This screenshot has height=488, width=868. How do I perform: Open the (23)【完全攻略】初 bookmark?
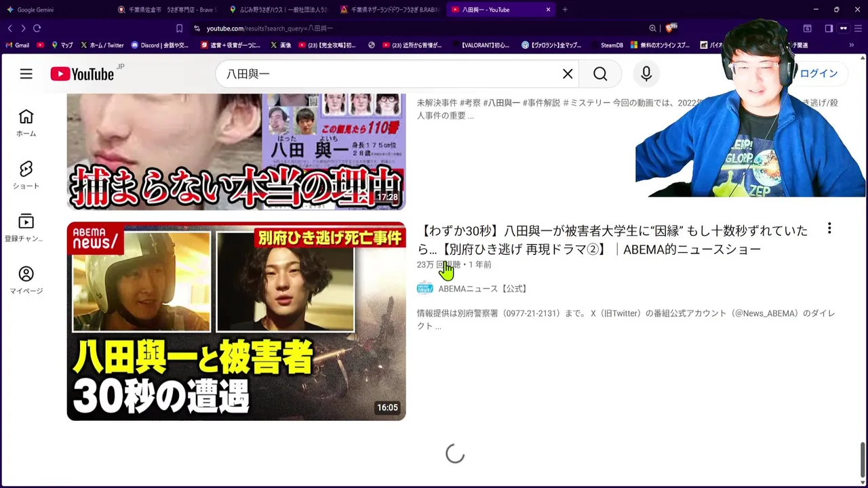(x=327, y=45)
